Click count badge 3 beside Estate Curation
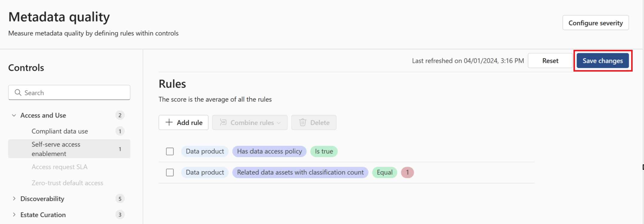The width and height of the screenshot is (644, 224). pyautogui.click(x=120, y=215)
